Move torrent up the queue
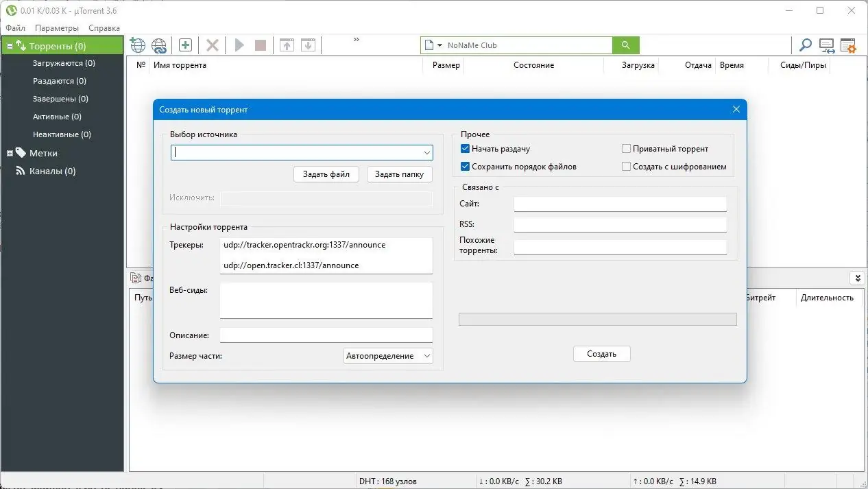 click(287, 45)
